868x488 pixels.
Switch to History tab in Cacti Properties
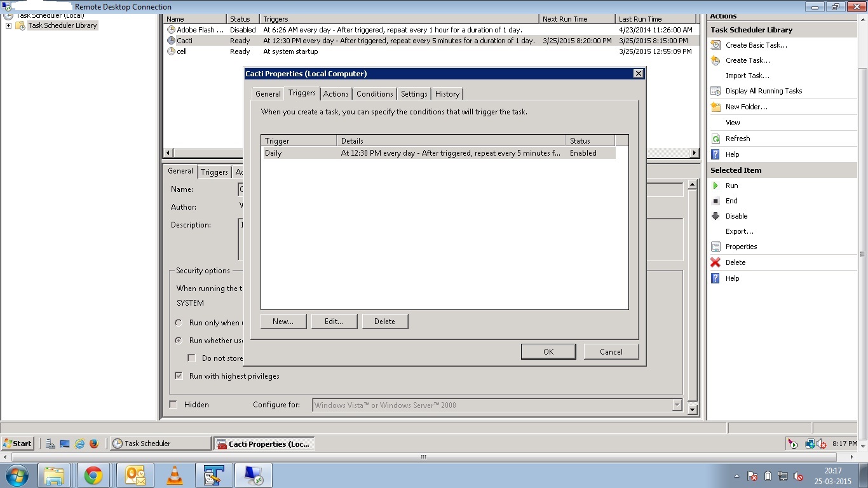coord(447,94)
